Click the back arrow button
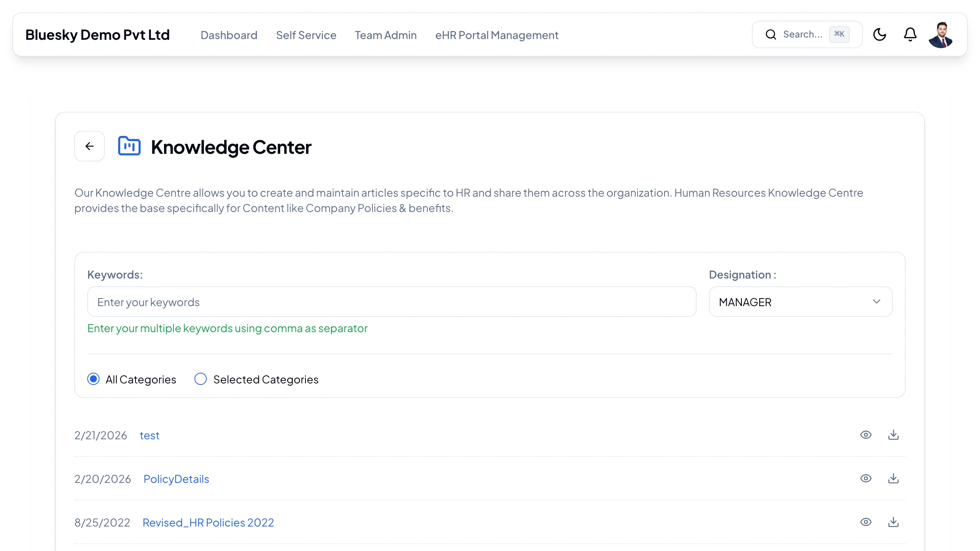The image size is (980, 551). click(90, 146)
